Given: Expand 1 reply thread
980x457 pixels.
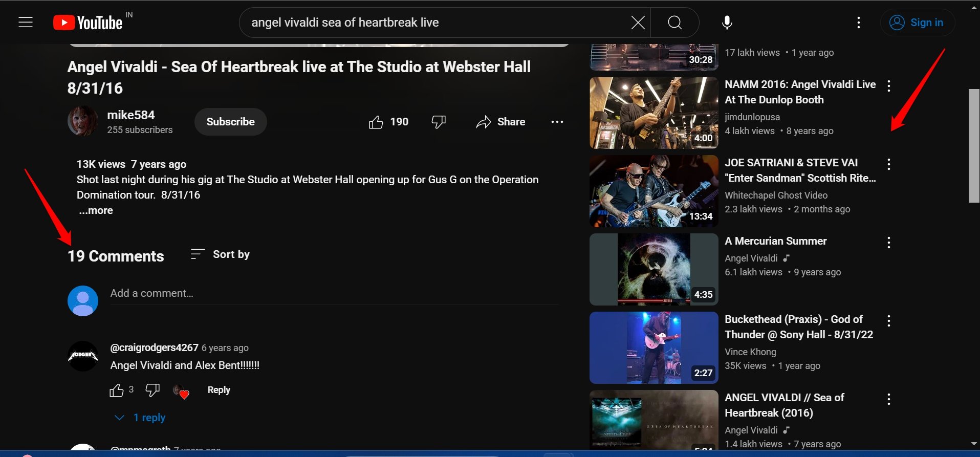Looking at the screenshot, I should (140, 418).
